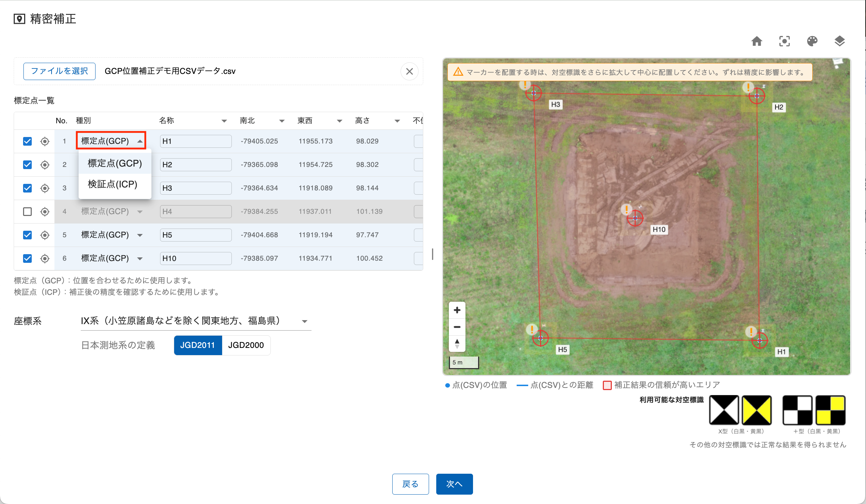Screen dimensions: 866x504
Task: Reset map north with compass button
Action: tap(457, 343)
